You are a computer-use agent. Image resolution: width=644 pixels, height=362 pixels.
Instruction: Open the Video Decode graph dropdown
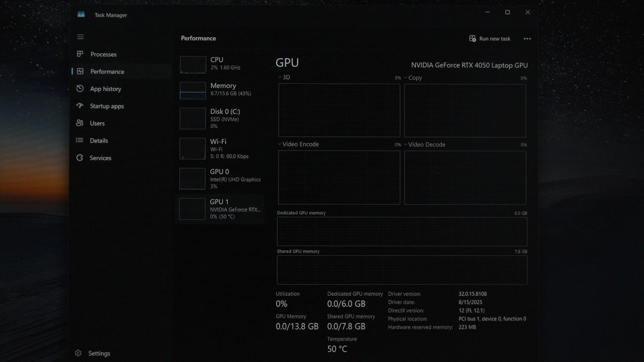click(406, 144)
